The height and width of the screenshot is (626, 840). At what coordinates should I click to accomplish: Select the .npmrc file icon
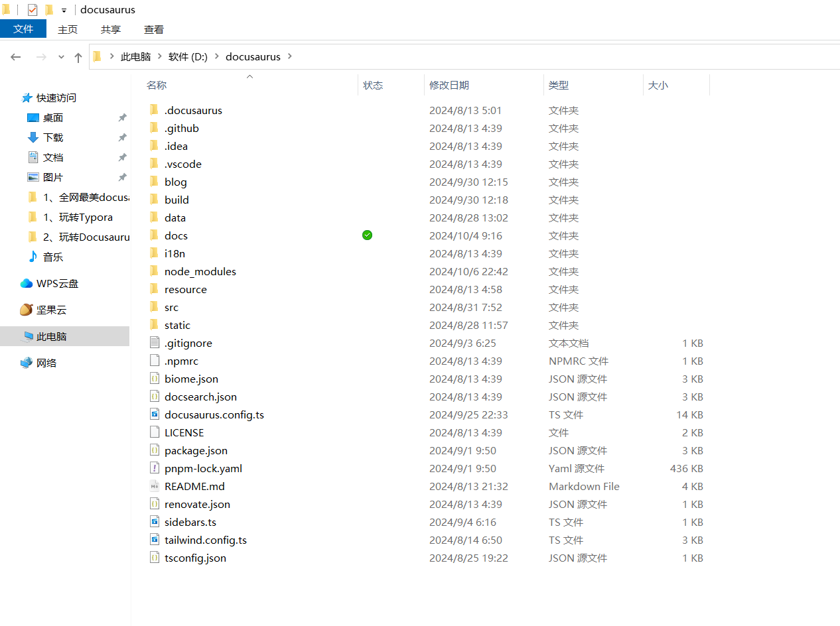pyautogui.click(x=155, y=361)
